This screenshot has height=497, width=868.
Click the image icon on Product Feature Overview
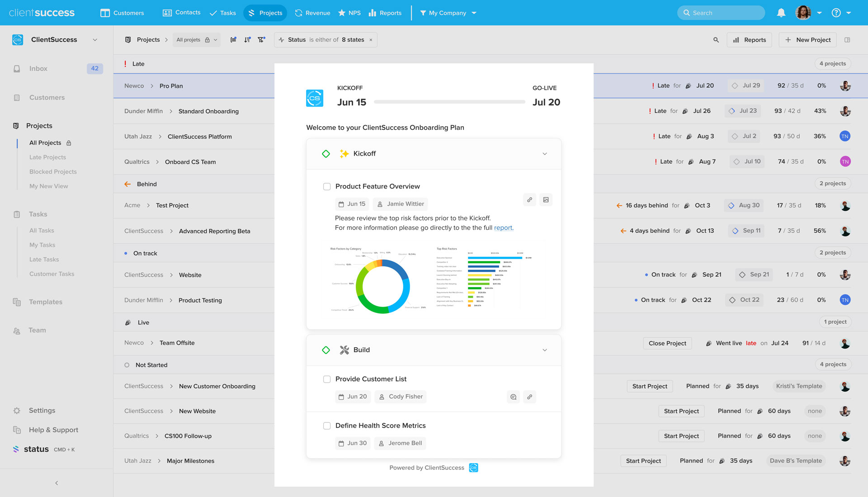point(546,200)
